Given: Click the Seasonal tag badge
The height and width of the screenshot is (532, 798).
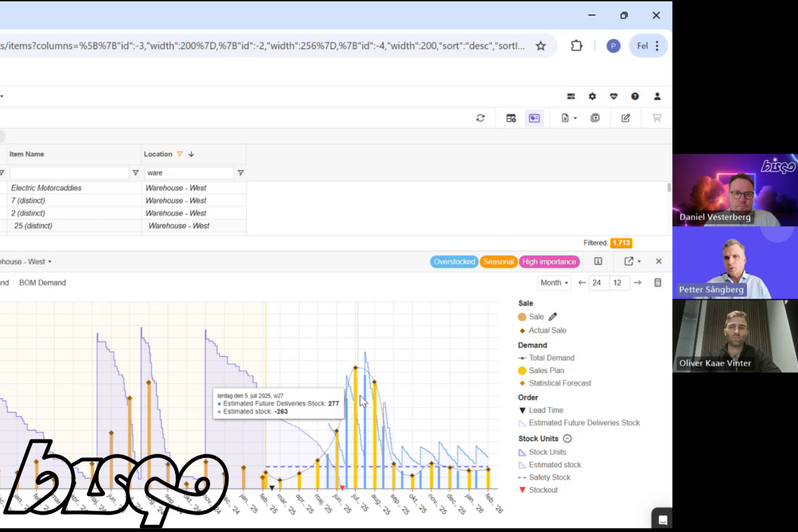Looking at the screenshot, I should [x=498, y=262].
